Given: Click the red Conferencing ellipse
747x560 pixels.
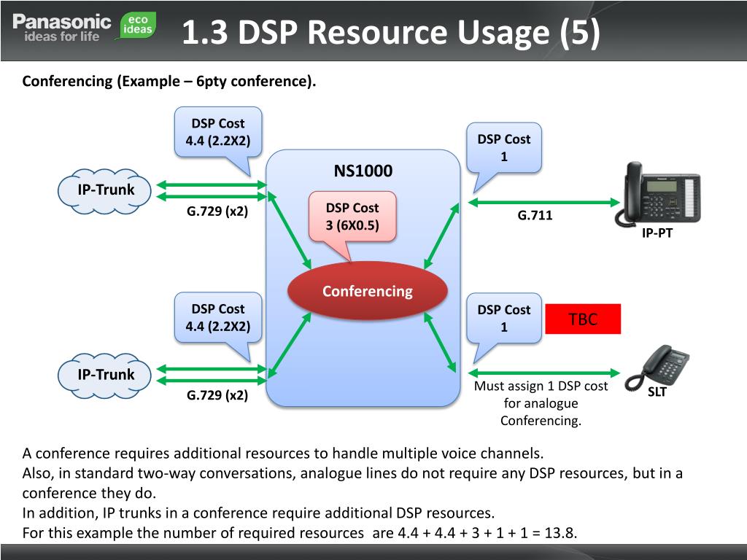Looking at the screenshot, I should pyautogui.click(x=368, y=291).
